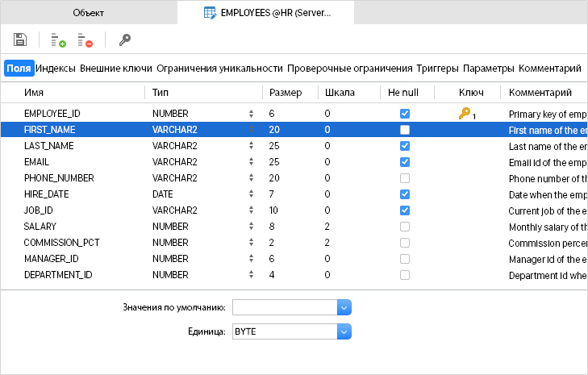Uncheck Not null for LAST_NAME

405,146
